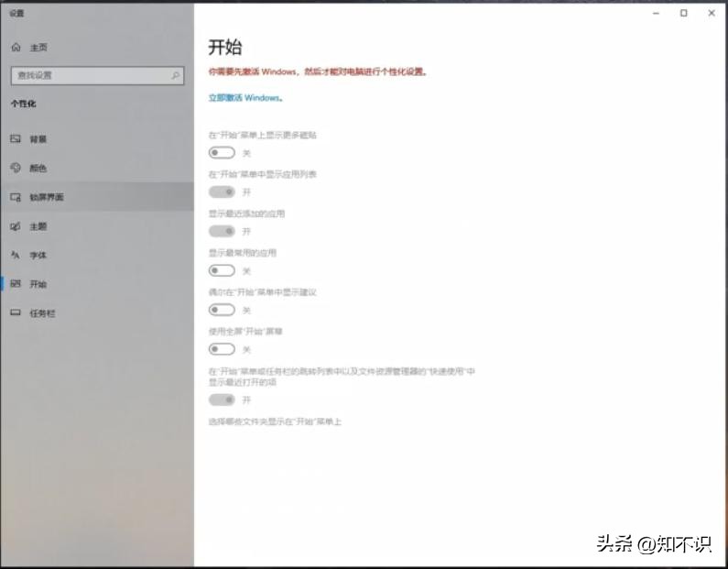Viewport: 728px width, 569px height.
Task: Turn on 显示最常用的应用 switch
Action: (x=222, y=270)
